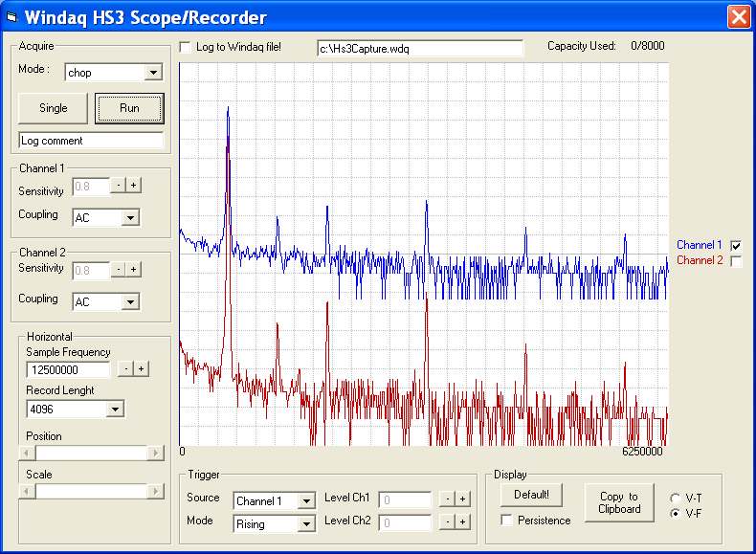Click the Windaq app icon in title bar

12,17
